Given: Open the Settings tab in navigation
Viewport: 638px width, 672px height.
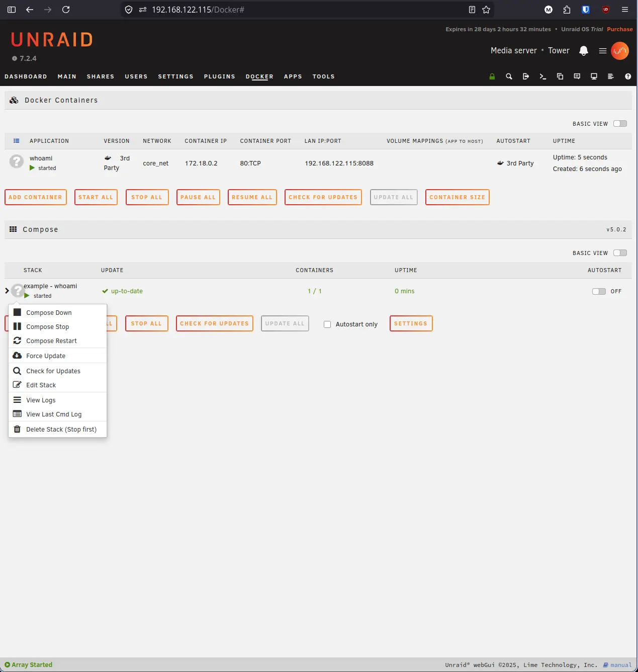Looking at the screenshot, I should pyautogui.click(x=175, y=76).
